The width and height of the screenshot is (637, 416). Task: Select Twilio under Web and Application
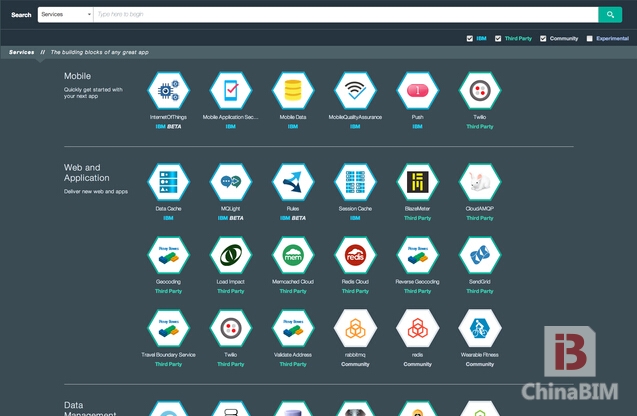coord(230,328)
